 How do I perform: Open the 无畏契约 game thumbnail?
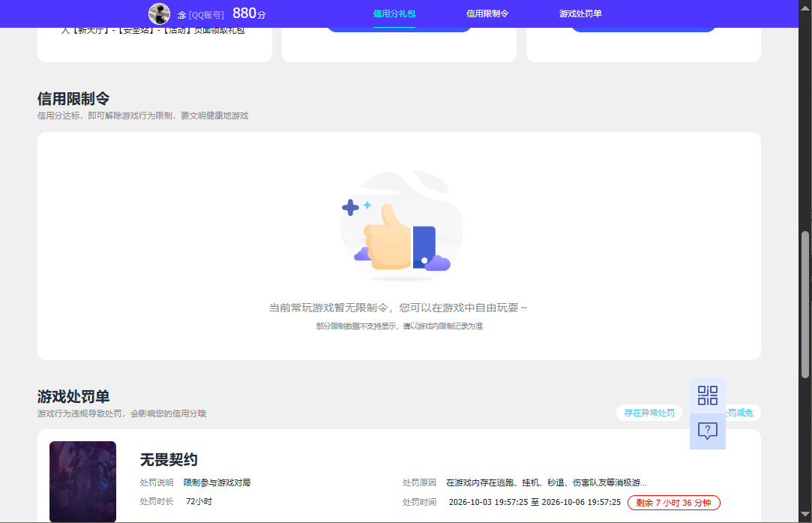tap(83, 482)
